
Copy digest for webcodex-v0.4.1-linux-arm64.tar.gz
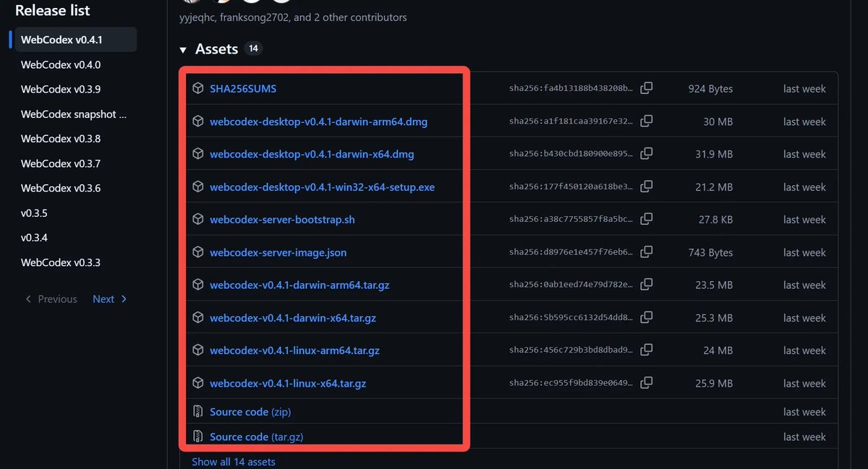(x=647, y=350)
